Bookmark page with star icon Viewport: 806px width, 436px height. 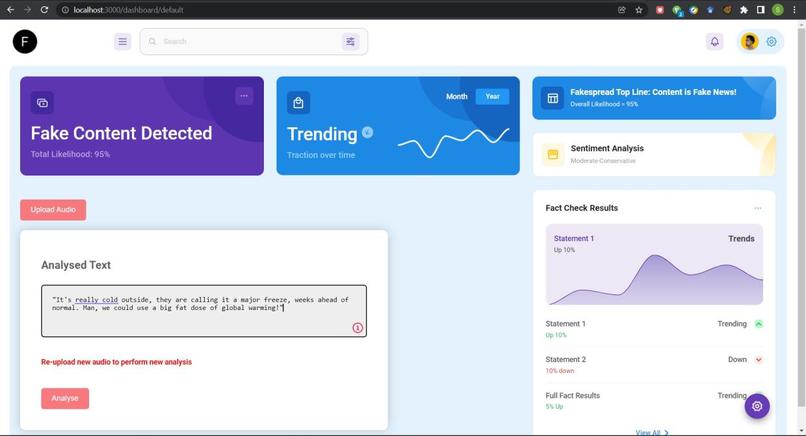638,10
